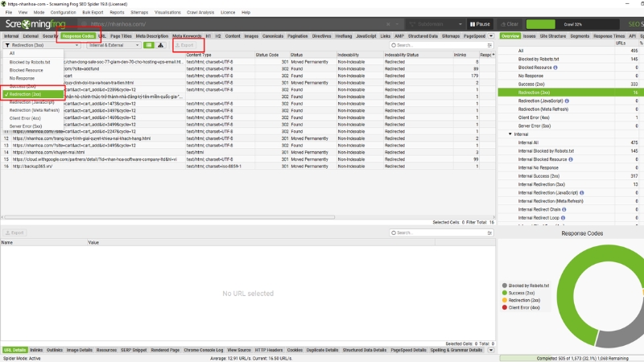This screenshot has width=644, height=362.
Task: Switch to HTTP Headers bottom tab
Action: coord(269,350)
